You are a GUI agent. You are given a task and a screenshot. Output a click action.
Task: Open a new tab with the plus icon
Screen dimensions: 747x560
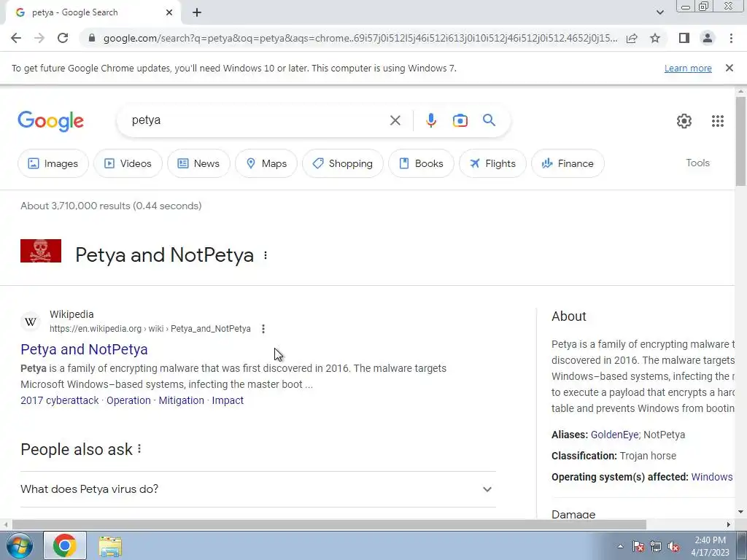click(x=197, y=13)
